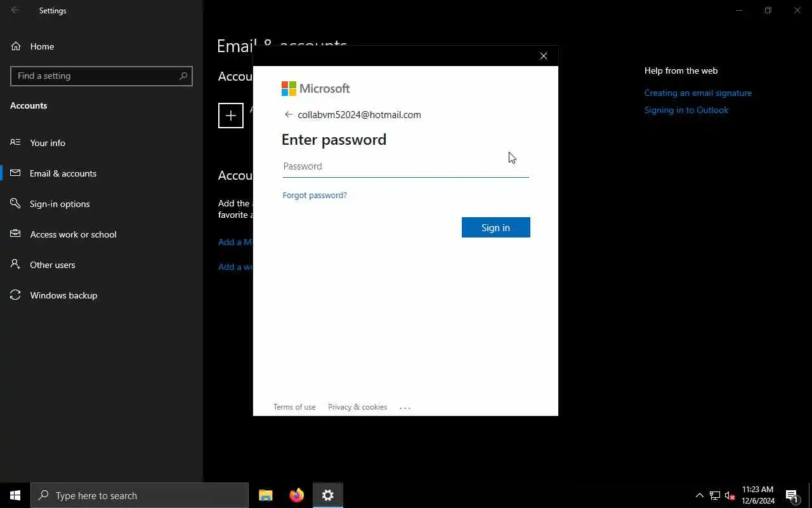The image size is (812, 508).
Task: Select Access work or school
Action: pos(101,234)
